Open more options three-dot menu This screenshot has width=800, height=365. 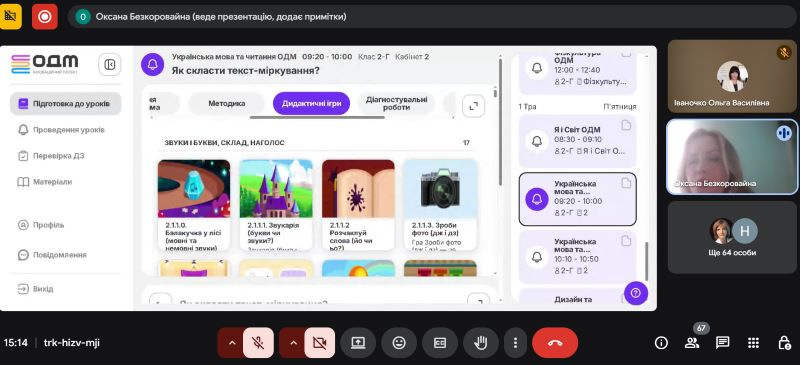point(516,343)
